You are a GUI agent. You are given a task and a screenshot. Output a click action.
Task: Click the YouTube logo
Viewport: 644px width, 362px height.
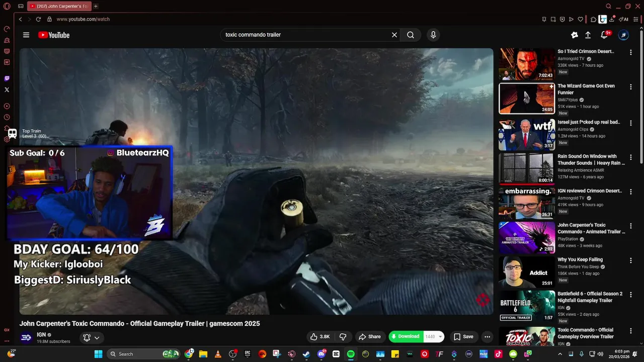point(54,35)
